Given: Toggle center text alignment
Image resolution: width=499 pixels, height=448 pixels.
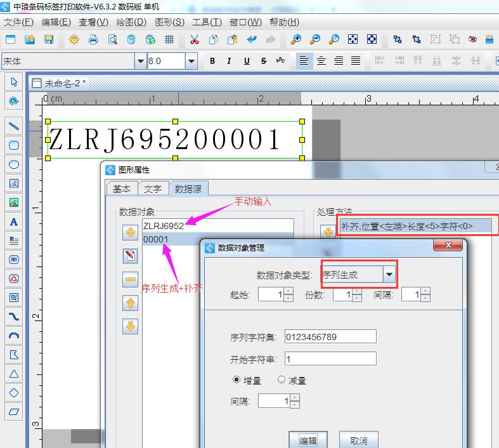Looking at the screenshot, I should point(321,60).
